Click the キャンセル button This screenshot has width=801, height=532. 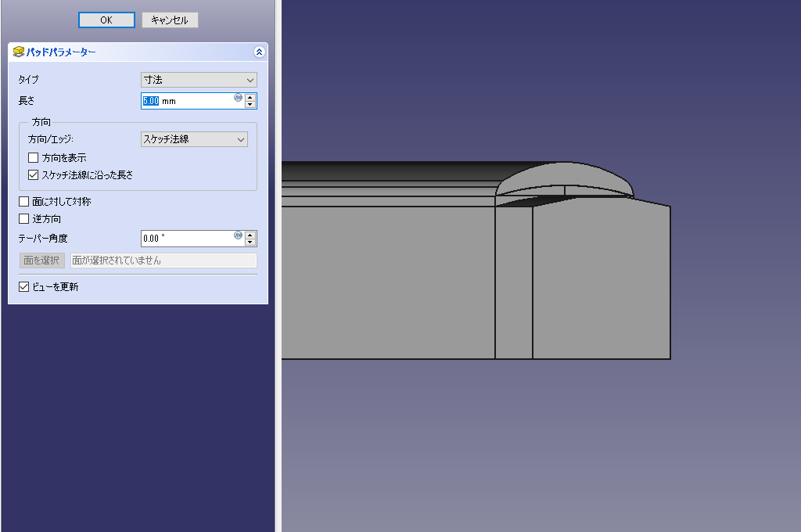coord(170,20)
